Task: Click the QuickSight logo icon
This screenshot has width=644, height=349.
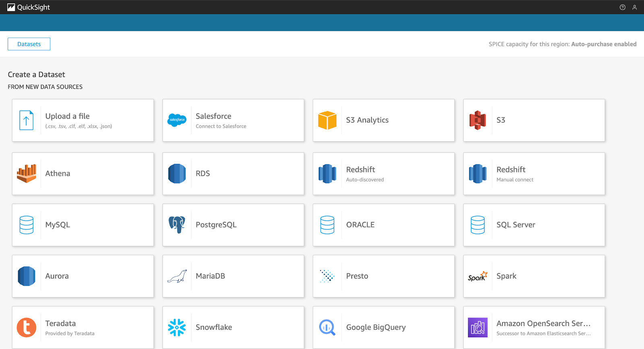Action: tap(11, 7)
